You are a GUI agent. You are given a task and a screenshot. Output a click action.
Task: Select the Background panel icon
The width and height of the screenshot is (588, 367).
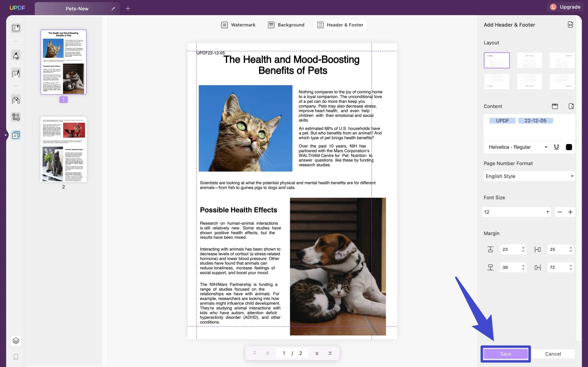(271, 25)
